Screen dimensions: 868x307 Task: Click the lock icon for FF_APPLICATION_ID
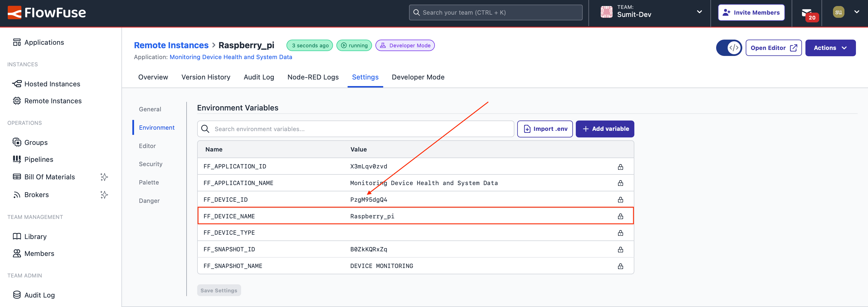click(620, 167)
